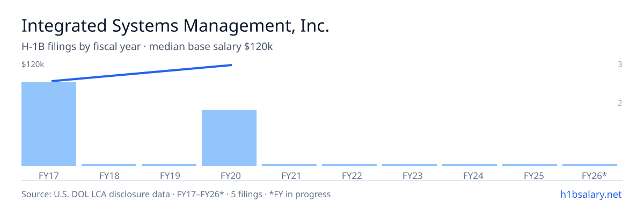
Task: Select the FY24 axis label
Action: coord(470,175)
